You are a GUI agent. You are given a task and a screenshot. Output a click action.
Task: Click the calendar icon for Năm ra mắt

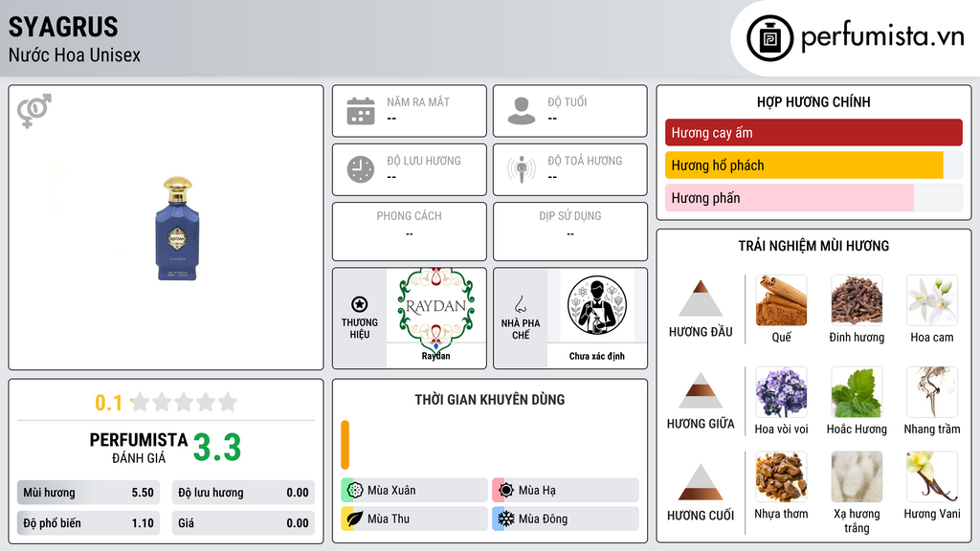361,111
